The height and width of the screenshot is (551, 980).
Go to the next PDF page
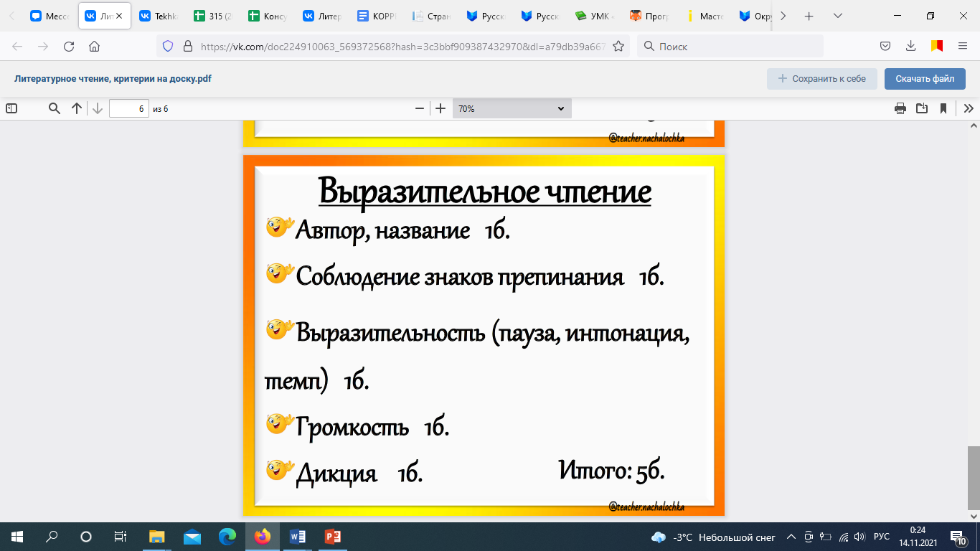(98, 108)
